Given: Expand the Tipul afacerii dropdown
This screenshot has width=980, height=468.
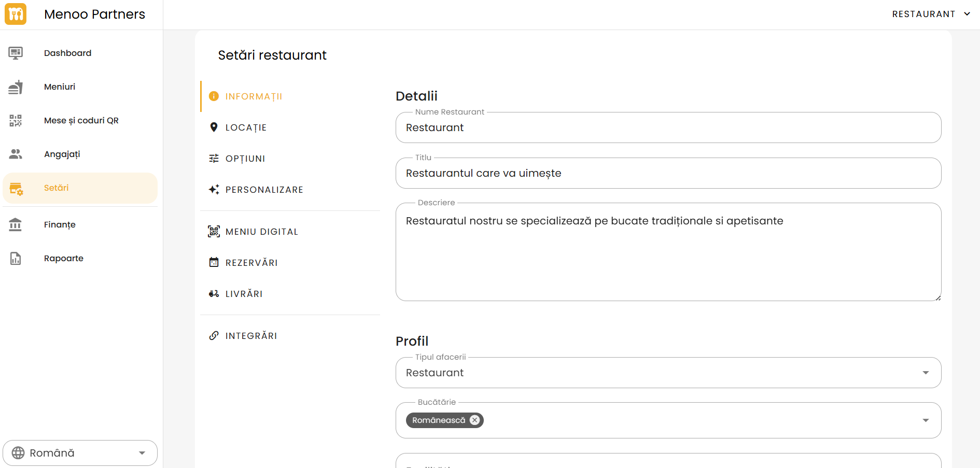Looking at the screenshot, I should pos(926,373).
